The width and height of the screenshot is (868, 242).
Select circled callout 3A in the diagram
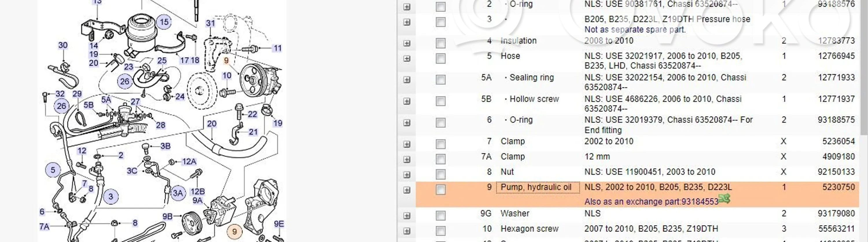pyautogui.click(x=178, y=193)
